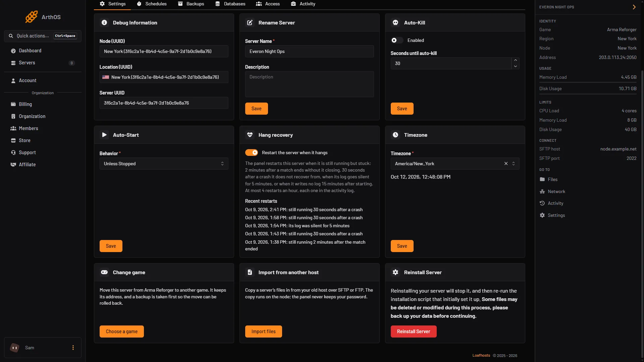Click the Import files button
This screenshot has width=644, height=362.
[263, 331]
